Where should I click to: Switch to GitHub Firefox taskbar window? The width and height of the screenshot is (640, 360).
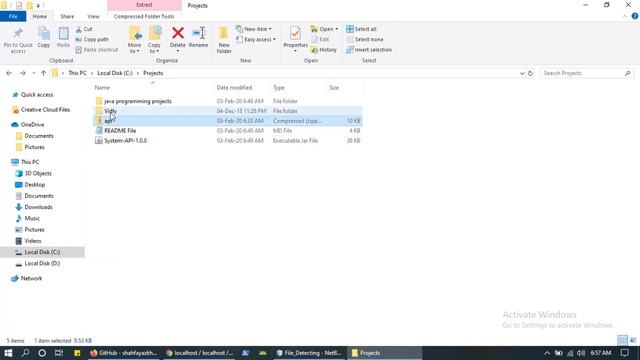point(124,353)
